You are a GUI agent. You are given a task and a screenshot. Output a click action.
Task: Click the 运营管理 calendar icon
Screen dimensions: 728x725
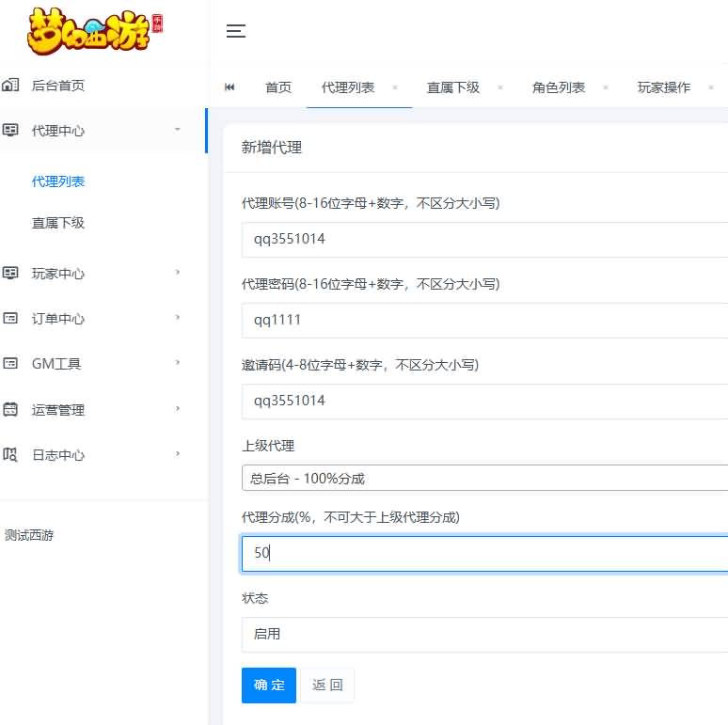tap(10, 409)
